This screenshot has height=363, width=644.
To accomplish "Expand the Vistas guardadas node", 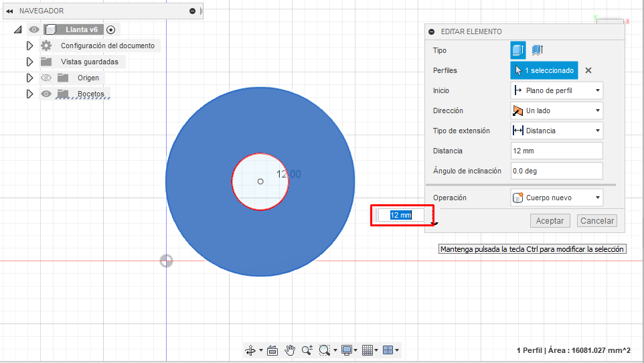I will click(x=29, y=62).
